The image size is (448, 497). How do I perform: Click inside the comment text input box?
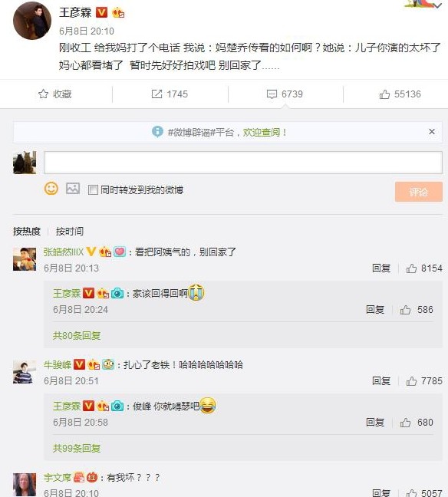(243, 163)
